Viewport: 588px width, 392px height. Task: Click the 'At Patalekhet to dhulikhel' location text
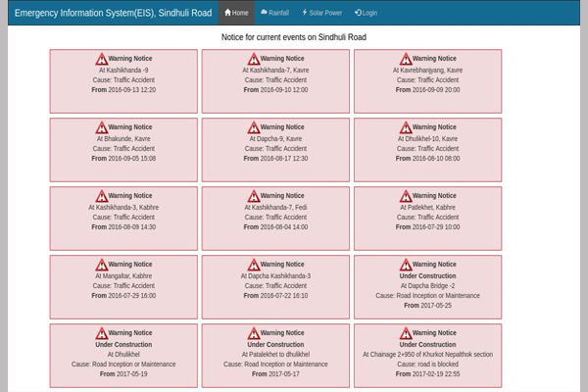(x=275, y=355)
